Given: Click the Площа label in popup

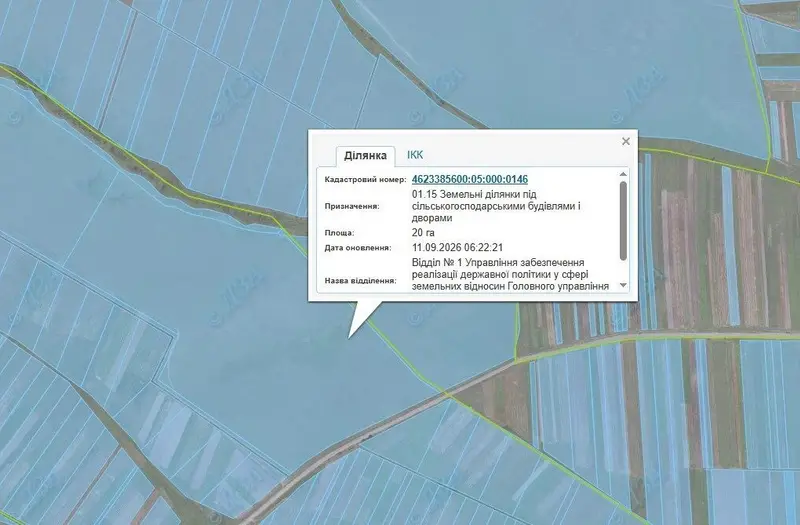Looking at the screenshot, I should [x=339, y=233].
